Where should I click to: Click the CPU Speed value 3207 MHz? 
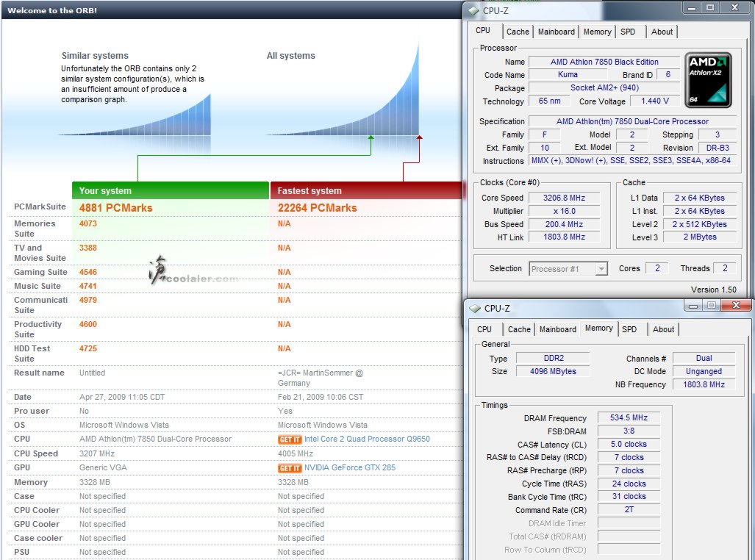click(x=97, y=453)
